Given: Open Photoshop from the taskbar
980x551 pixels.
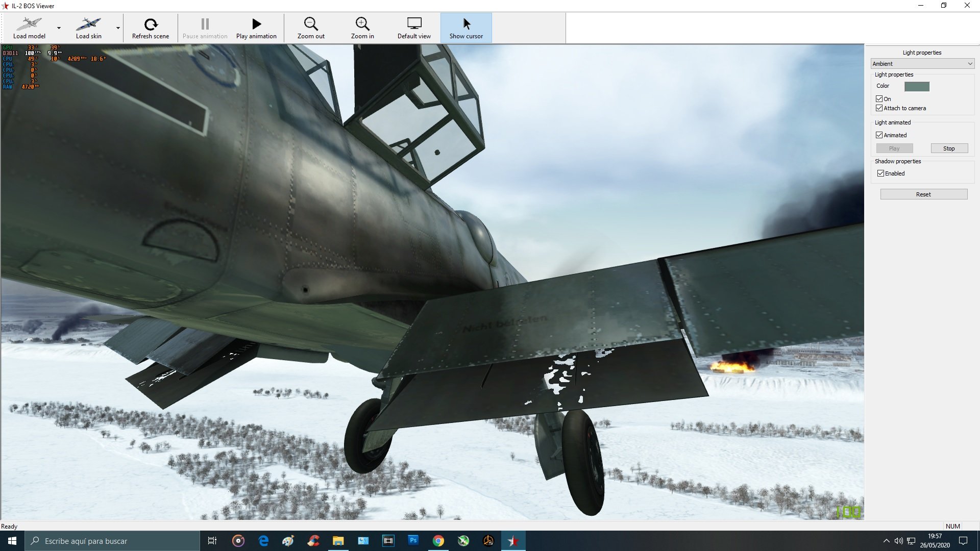Looking at the screenshot, I should [413, 540].
